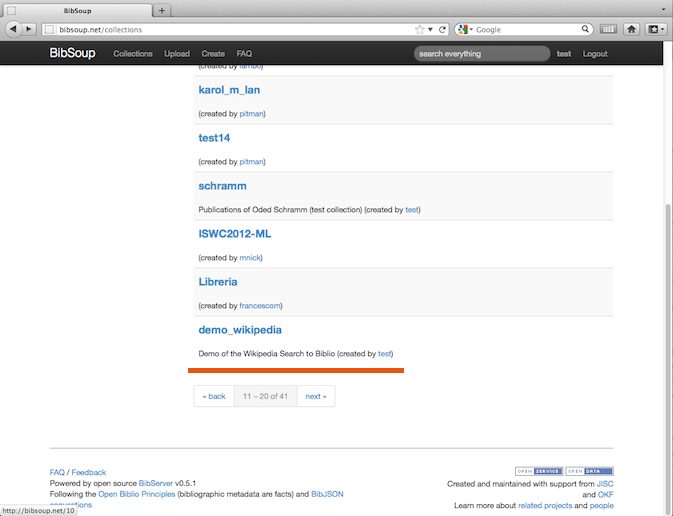Open the Feedback link in footer
The width and height of the screenshot is (673, 516).
tap(89, 472)
